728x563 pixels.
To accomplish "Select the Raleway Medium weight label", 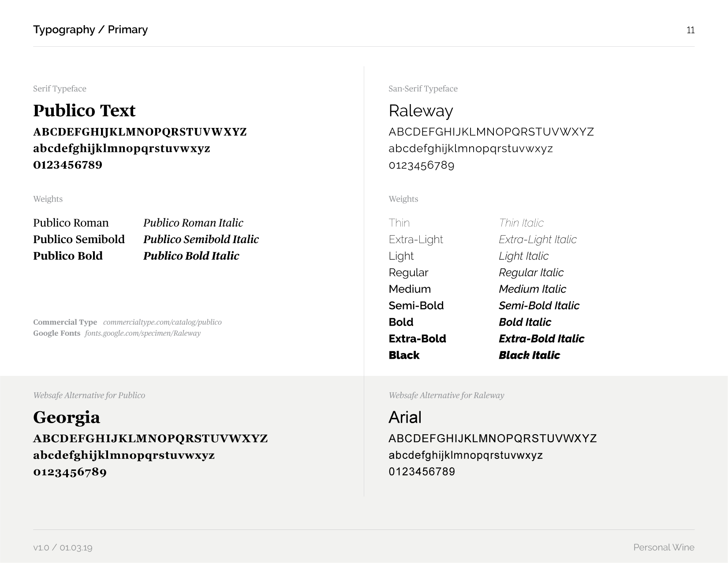I will click(410, 289).
